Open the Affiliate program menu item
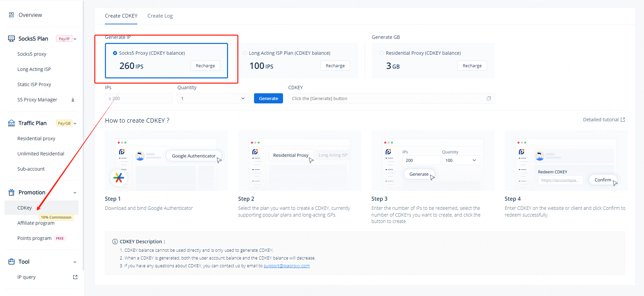The height and width of the screenshot is (296, 644). pyautogui.click(x=36, y=223)
